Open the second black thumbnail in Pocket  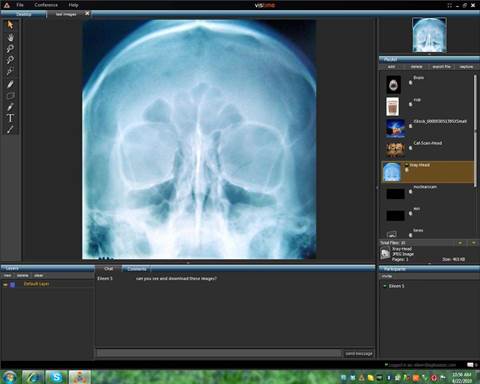(x=395, y=215)
